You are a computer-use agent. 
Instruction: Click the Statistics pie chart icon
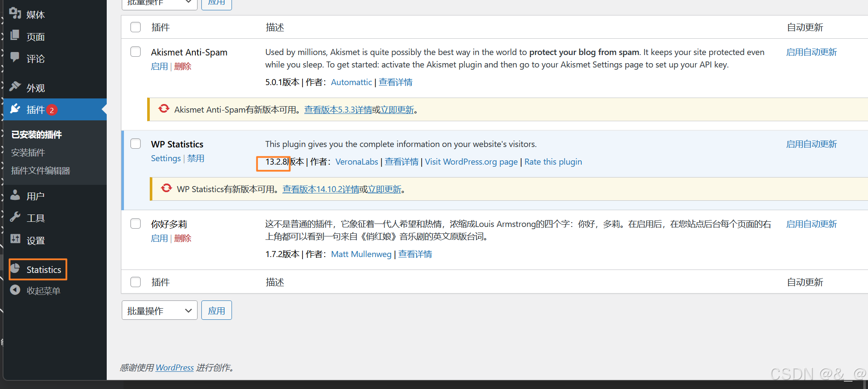pyautogui.click(x=15, y=269)
